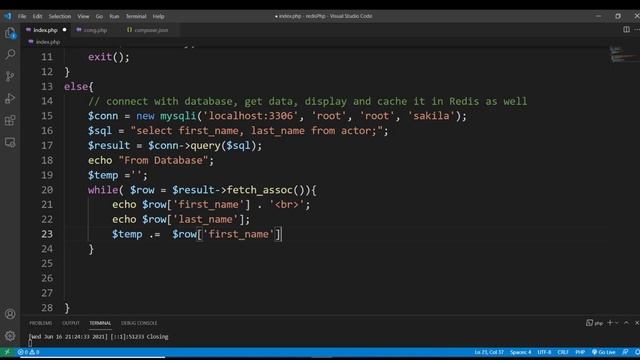This screenshot has width=640, height=360.
Task: Open the Search view in activity bar
Action: point(10,54)
